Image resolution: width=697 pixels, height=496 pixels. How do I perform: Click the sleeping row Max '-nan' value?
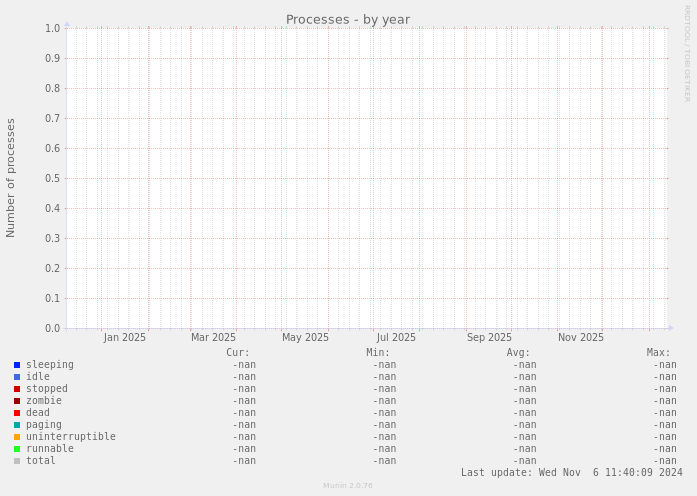tap(665, 365)
